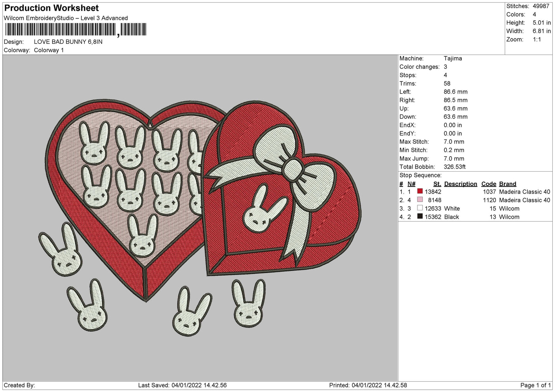The width and height of the screenshot is (555, 392).
Task: Click the Total Bobbin value 326.53ft
Action: [x=454, y=167]
